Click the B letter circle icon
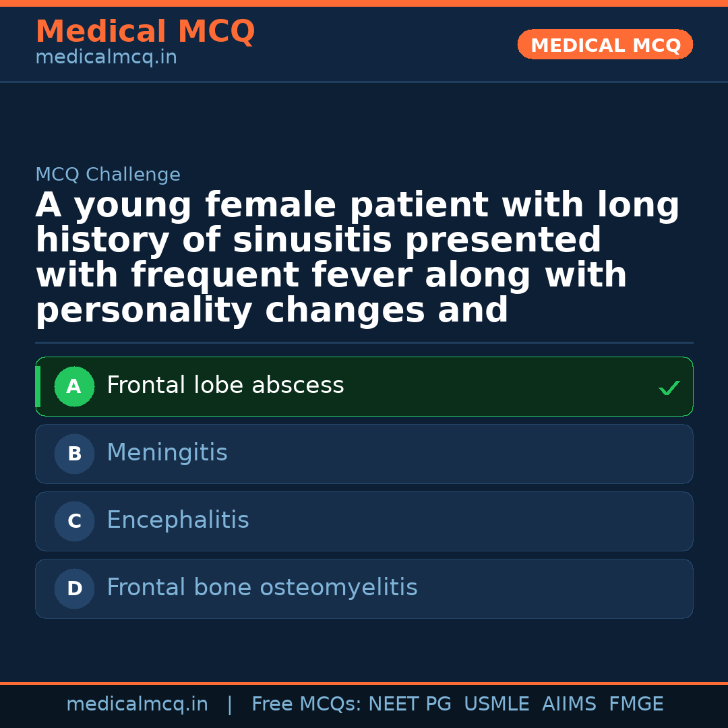 coord(74,454)
